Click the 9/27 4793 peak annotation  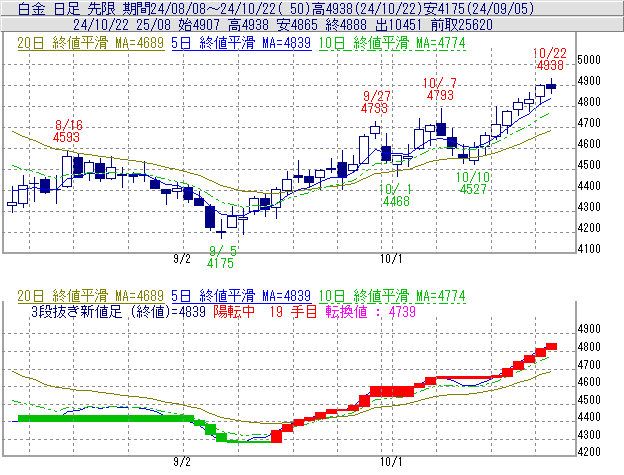[375, 102]
